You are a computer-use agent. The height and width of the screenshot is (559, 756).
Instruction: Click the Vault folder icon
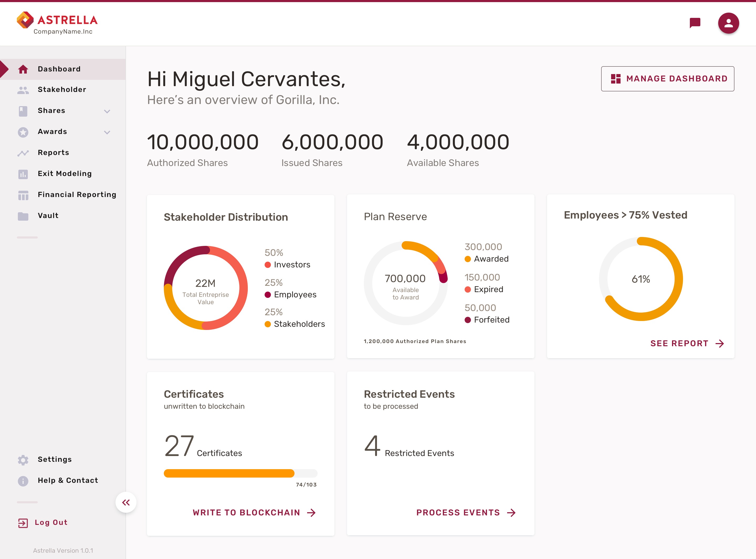pyautogui.click(x=23, y=216)
